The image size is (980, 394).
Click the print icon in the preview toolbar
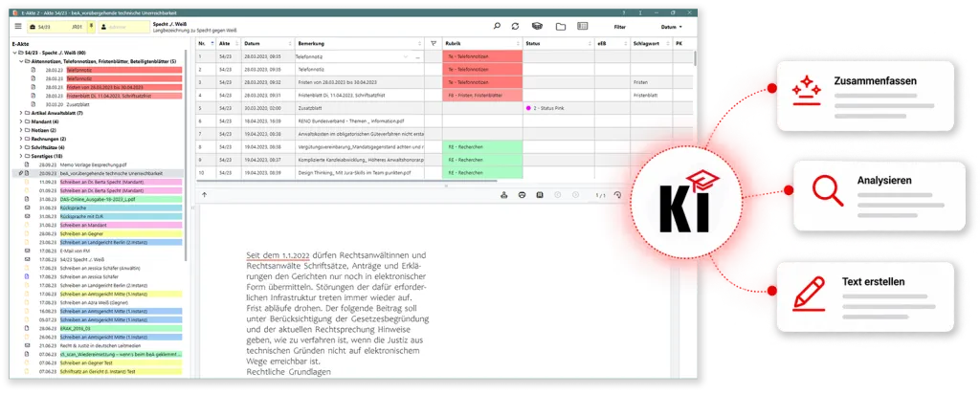coord(522,195)
